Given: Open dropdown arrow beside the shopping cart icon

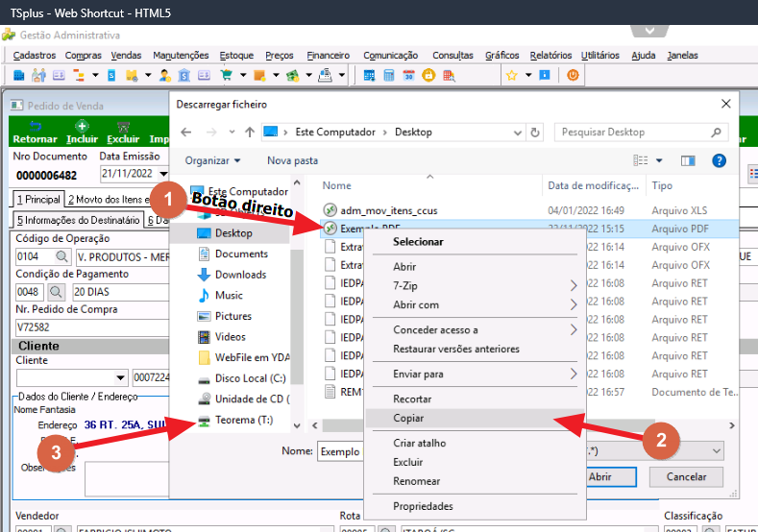Looking at the screenshot, I should pyautogui.click(x=243, y=75).
